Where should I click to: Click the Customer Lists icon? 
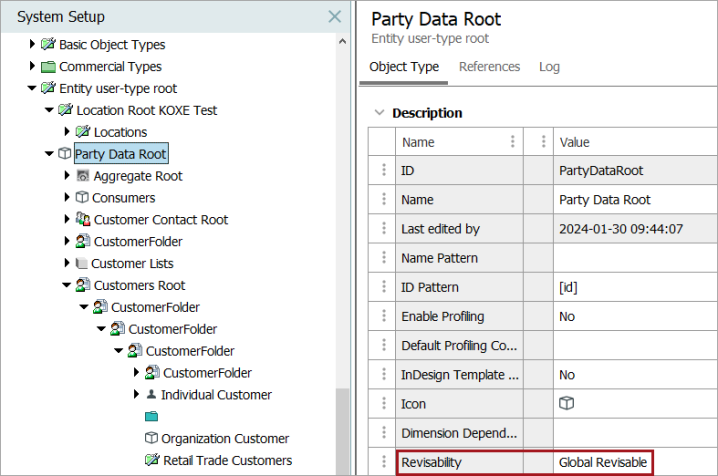[x=82, y=263]
